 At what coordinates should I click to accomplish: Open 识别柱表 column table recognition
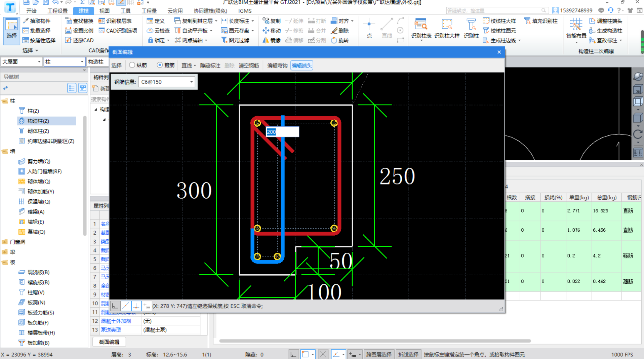(x=421, y=29)
